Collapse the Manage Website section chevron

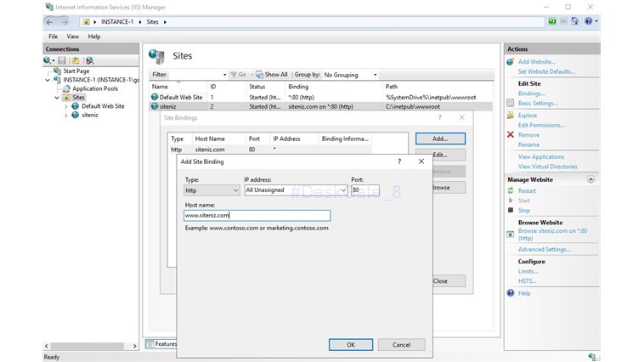point(590,179)
